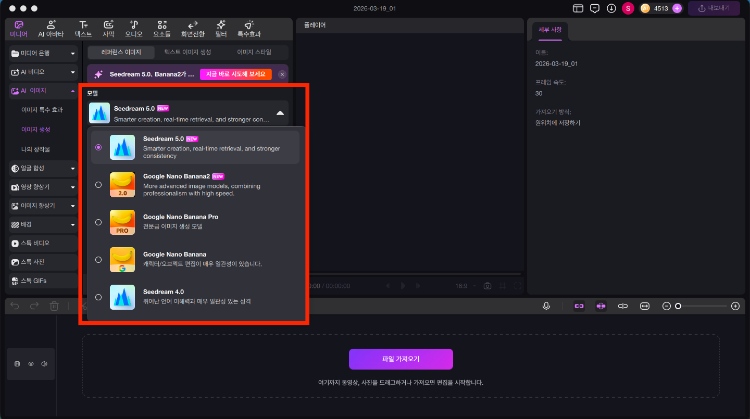750x419 pixels.
Task: Open the Subtitles (CC) toolbar tab
Action: (109, 29)
